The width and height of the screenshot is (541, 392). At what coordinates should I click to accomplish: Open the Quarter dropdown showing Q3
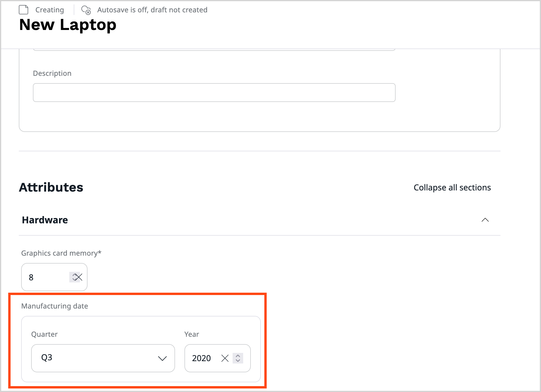pos(103,358)
